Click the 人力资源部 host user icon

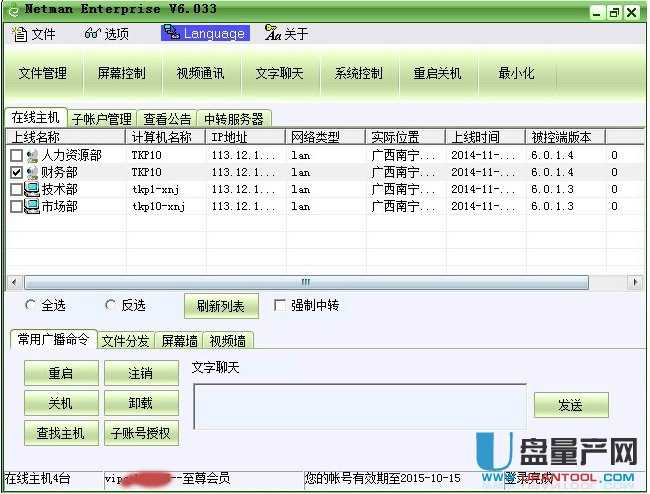pyautogui.click(x=32, y=156)
